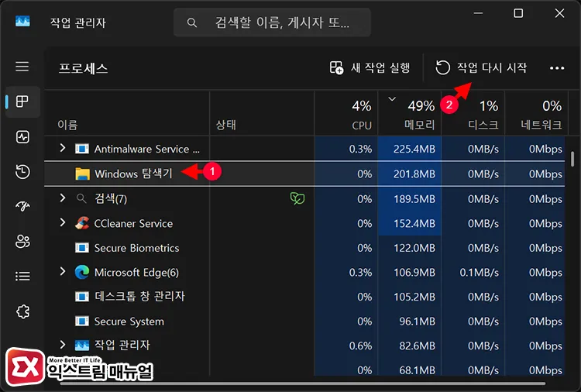Click the 82.6MB memory value
Image resolution: width=581 pixels, height=392 pixels.
tap(417, 346)
